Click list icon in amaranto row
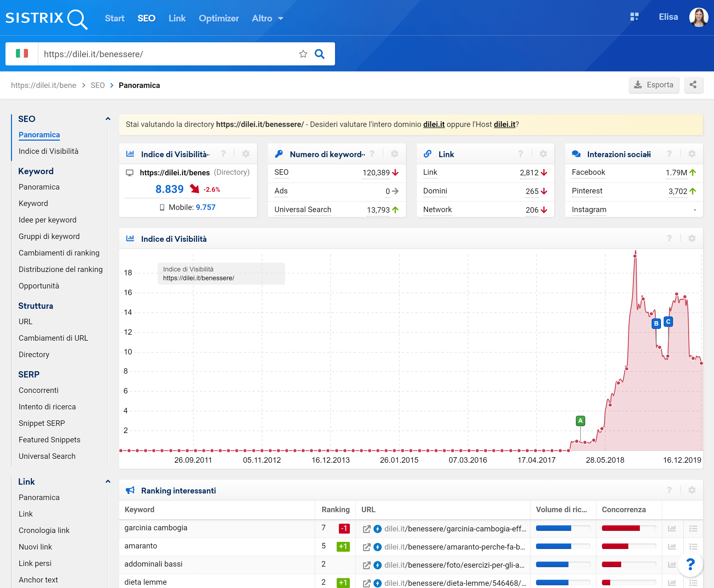Viewport: 714px width, 588px height. (x=693, y=546)
